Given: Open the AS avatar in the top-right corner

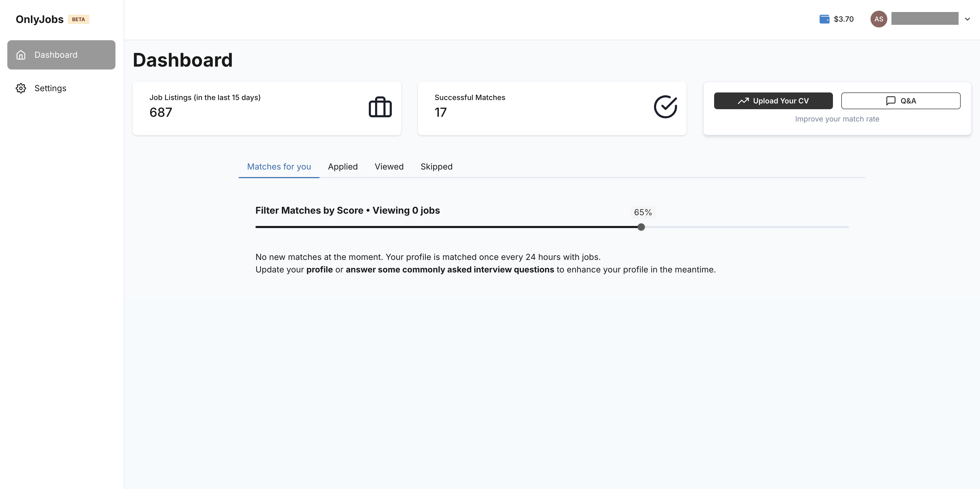Looking at the screenshot, I should [x=878, y=19].
